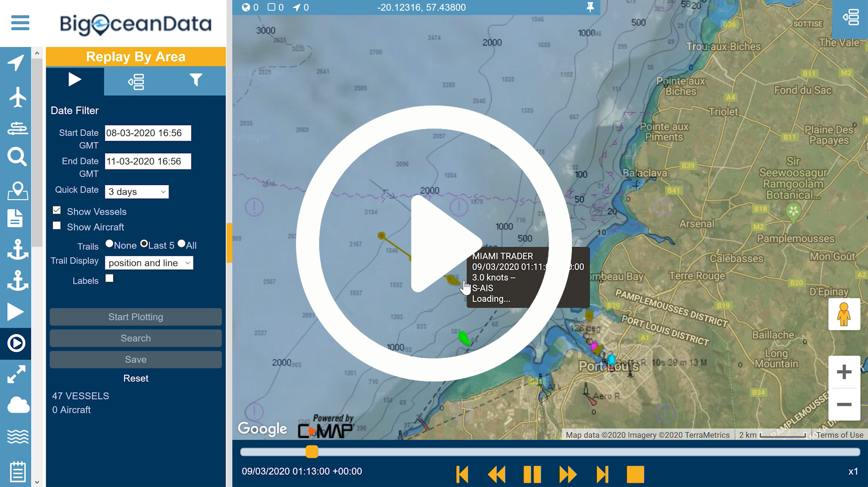Open the hamburger main menu
The height and width of the screenshot is (487, 868).
tap(20, 22)
